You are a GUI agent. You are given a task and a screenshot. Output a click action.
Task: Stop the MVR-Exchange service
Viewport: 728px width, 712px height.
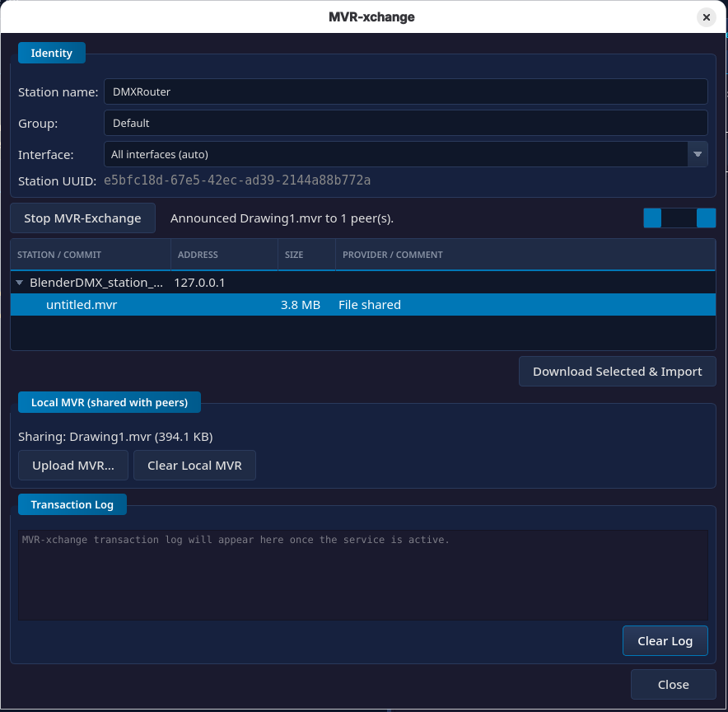pyautogui.click(x=82, y=218)
